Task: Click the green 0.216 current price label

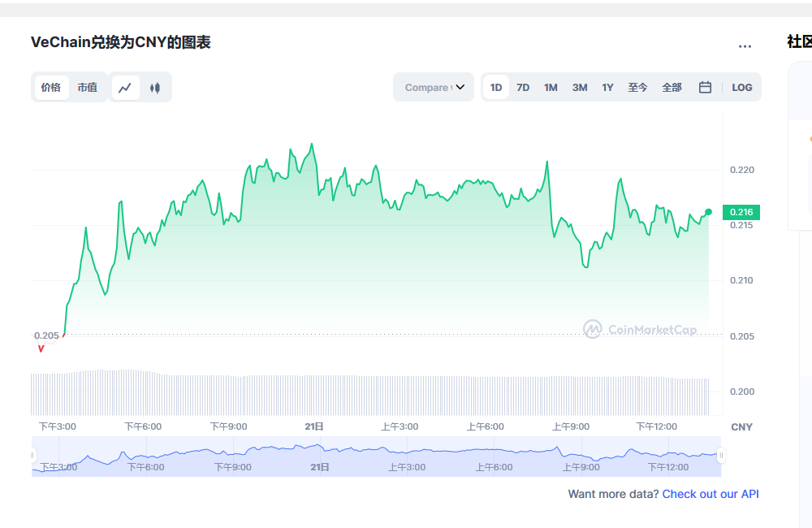Action: [x=741, y=212]
